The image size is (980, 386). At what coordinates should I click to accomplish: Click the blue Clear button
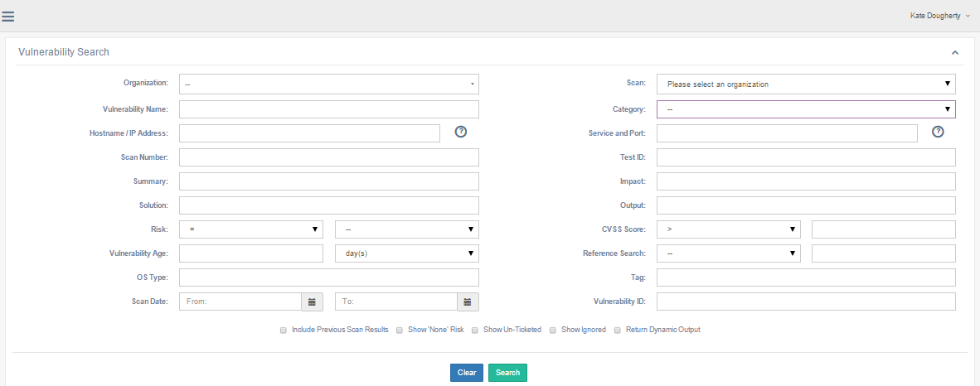(467, 373)
